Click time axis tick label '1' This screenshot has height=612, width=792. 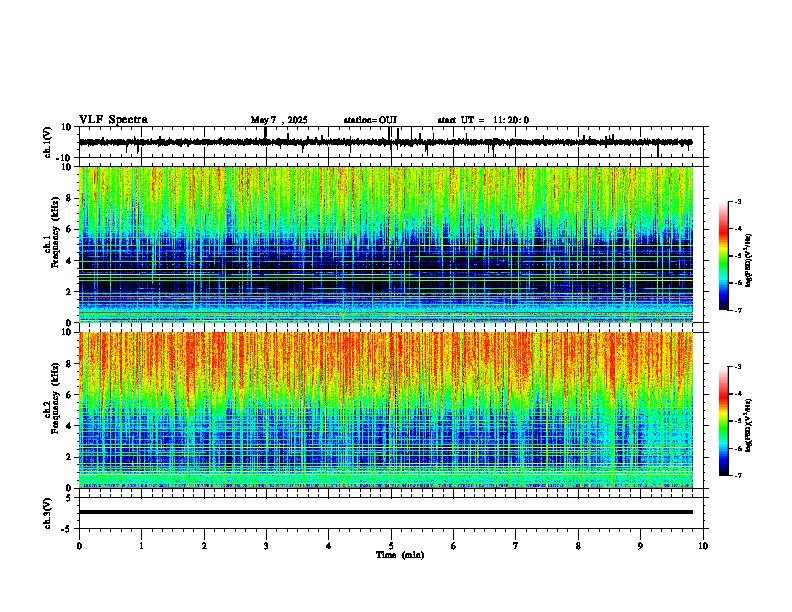(x=141, y=546)
